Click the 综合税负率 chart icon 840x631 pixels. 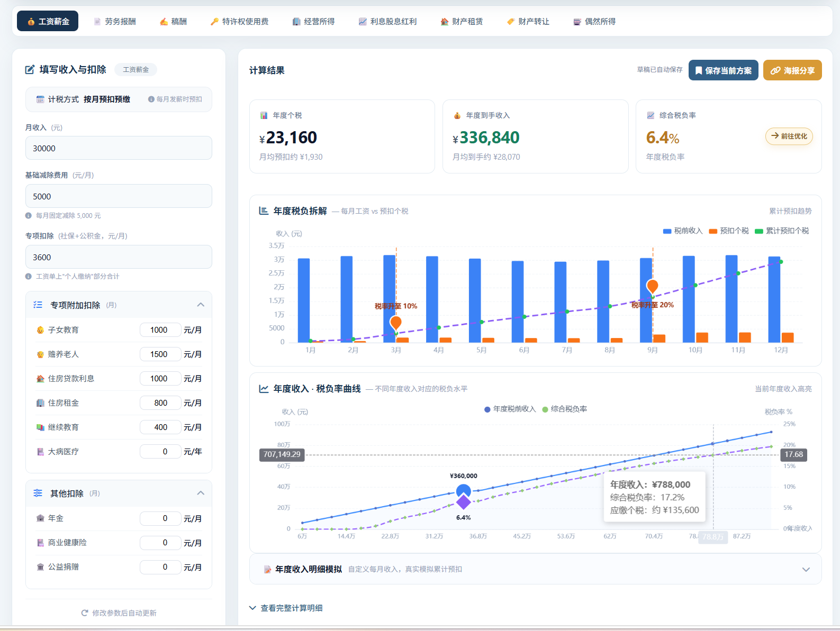point(651,115)
